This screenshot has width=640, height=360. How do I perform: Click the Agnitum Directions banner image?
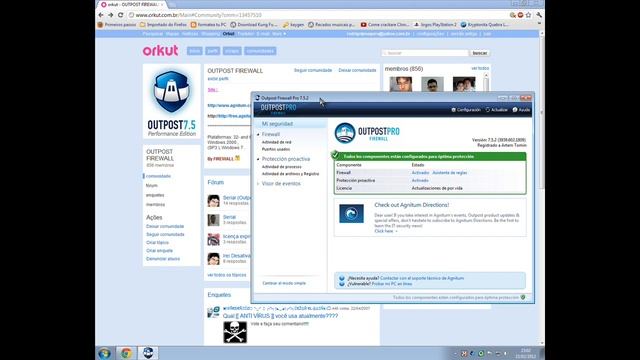[351, 213]
